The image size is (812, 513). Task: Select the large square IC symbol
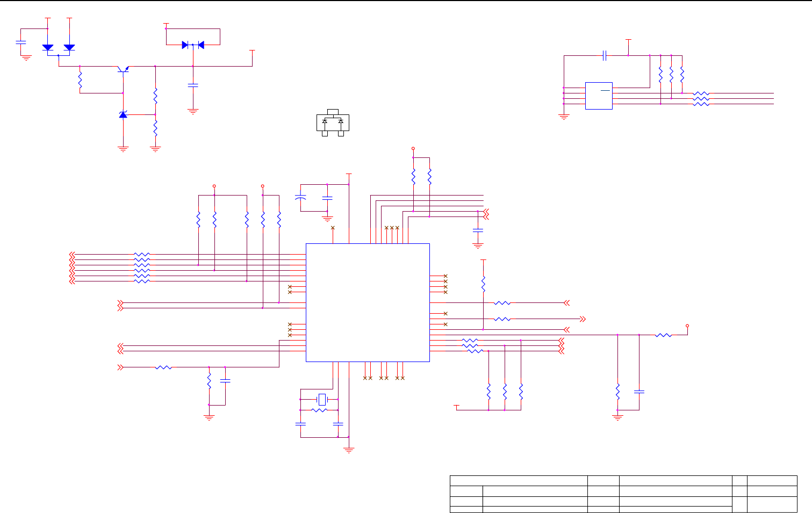click(x=368, y=302)
